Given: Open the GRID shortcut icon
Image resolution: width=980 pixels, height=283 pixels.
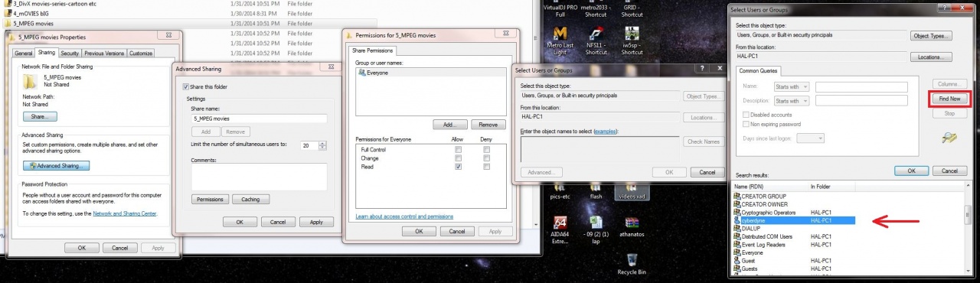Looking at the screenshot, I should click(x=632, y=9).
